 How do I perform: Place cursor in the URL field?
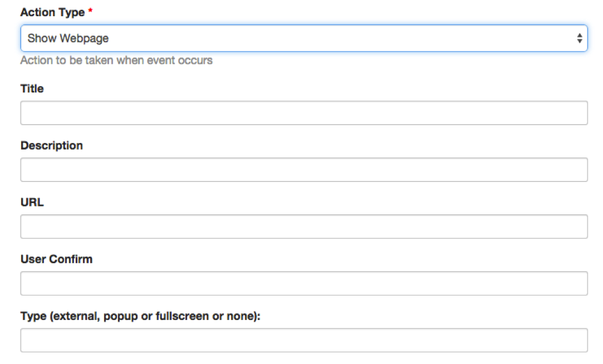pos(303,227)
